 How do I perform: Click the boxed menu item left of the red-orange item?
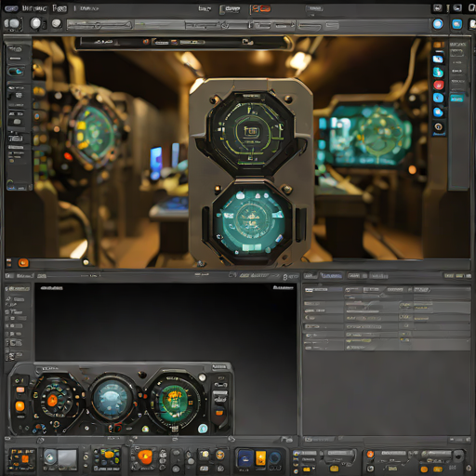[231, 9]
